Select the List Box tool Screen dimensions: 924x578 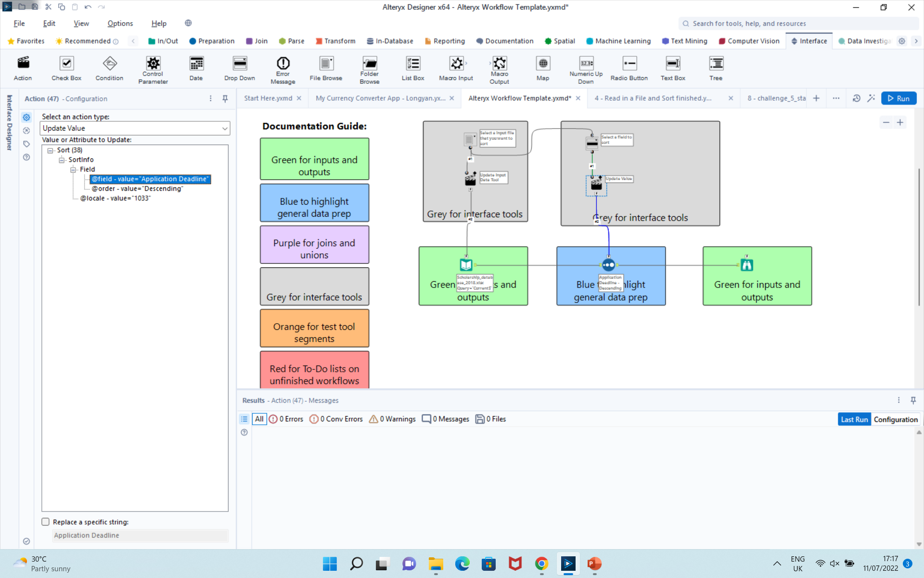point(413,69)
